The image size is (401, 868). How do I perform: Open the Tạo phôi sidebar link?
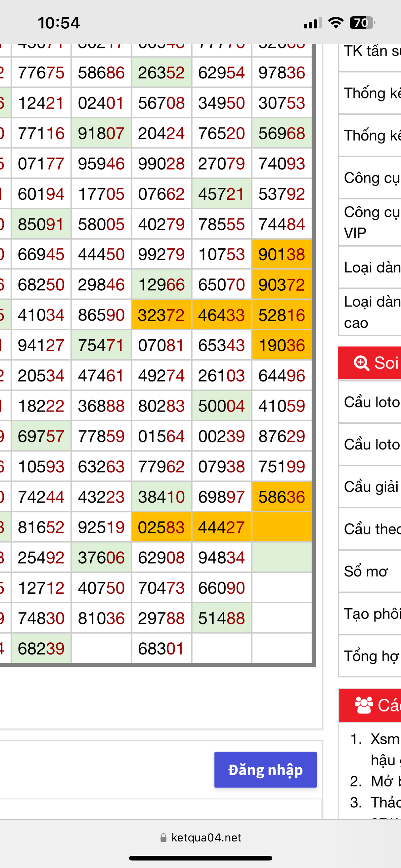click(x=370, y=614)
